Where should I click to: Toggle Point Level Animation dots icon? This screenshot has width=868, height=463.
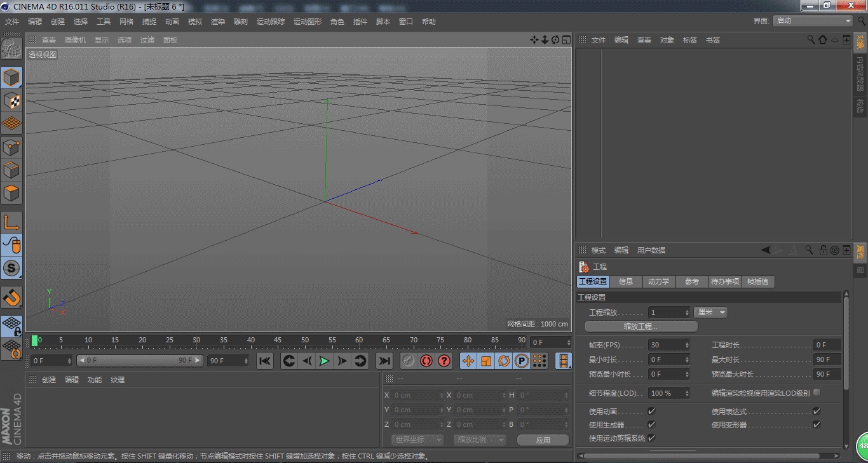pos(539,361)
